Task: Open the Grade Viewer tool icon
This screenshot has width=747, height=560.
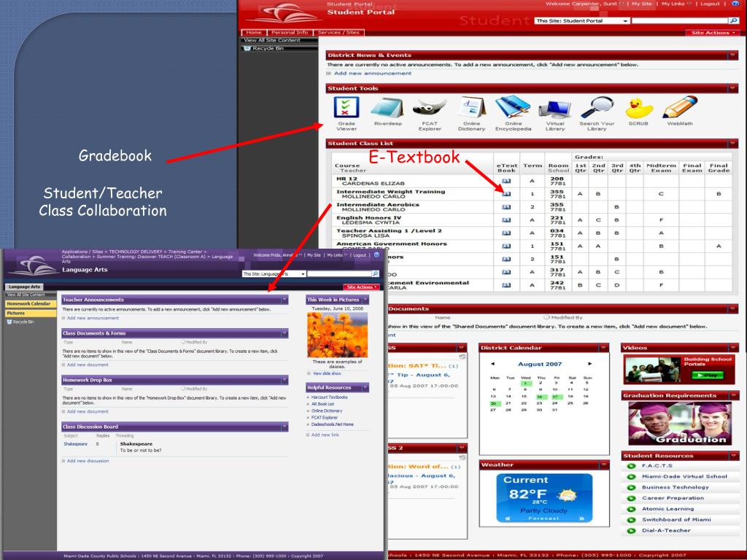Action: tap(347, 107)
